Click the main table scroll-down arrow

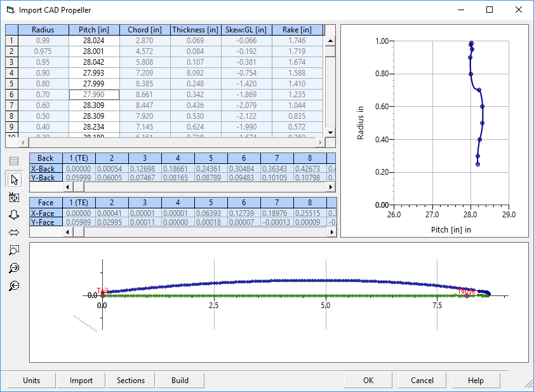click(x=330, y=133)
